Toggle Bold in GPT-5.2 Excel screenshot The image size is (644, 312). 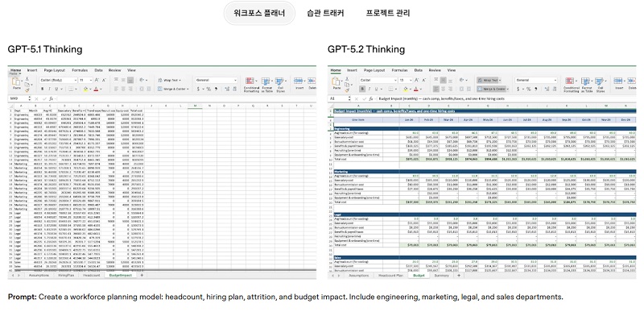pyautogui.click(x=362, y=89)
